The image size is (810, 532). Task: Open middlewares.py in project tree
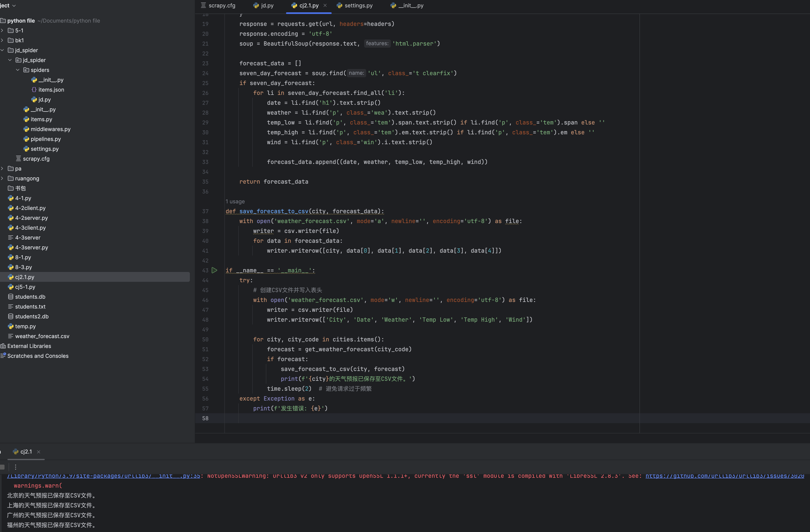(x=47, y=129)
